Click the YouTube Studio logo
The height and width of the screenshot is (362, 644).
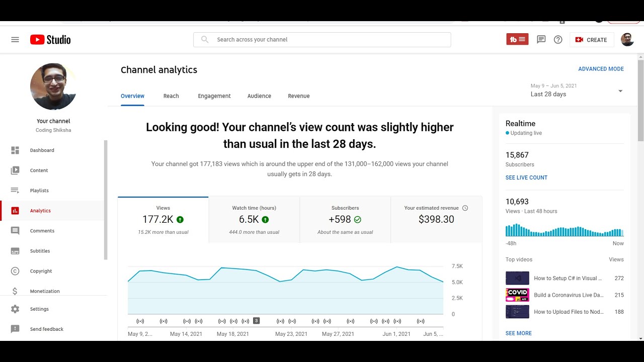point(50,40)
